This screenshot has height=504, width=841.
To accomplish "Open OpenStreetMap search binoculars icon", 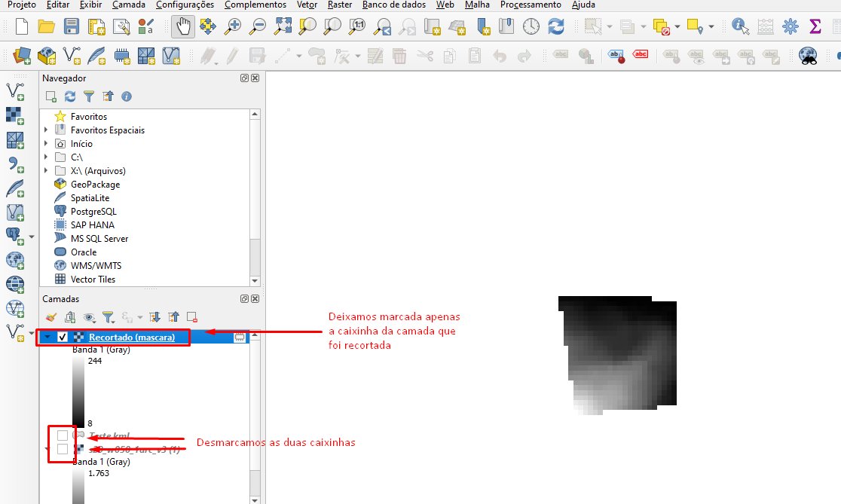I will pyautogui.click(x=808, y=55).
